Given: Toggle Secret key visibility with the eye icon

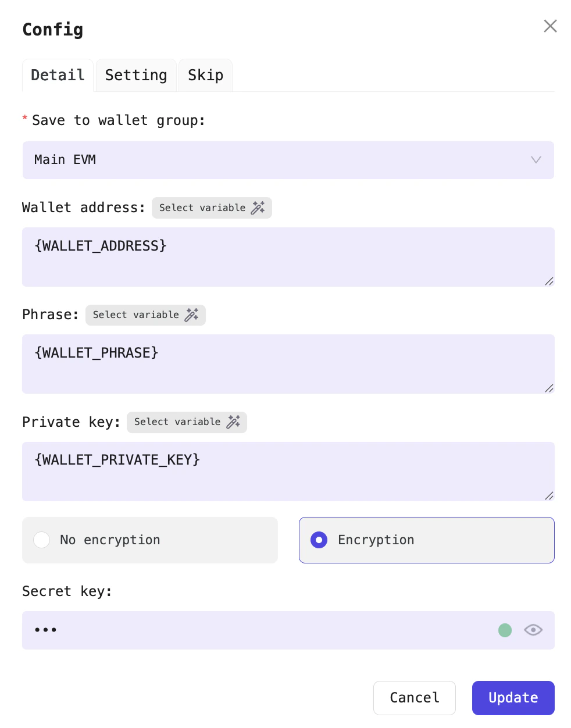Looking at the screenshot, I should [533, 630].
